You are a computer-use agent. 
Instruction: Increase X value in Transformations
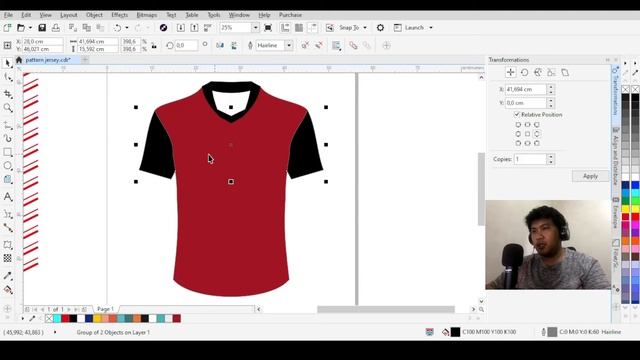coord(551,87)
